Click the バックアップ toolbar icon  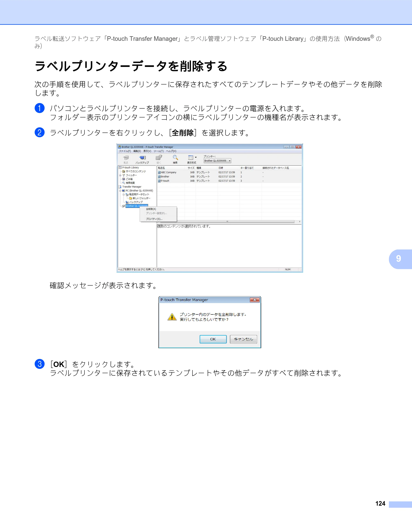point(142,158)
